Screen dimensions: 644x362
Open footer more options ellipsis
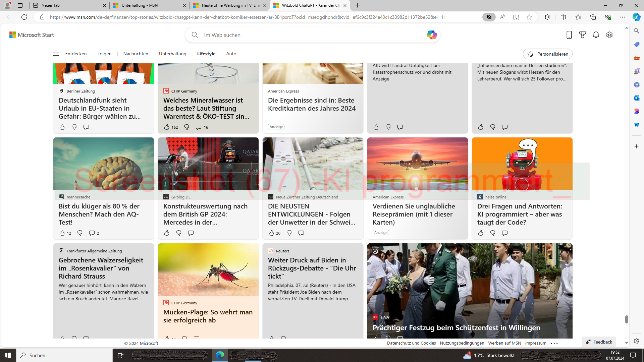pos(554,343)
